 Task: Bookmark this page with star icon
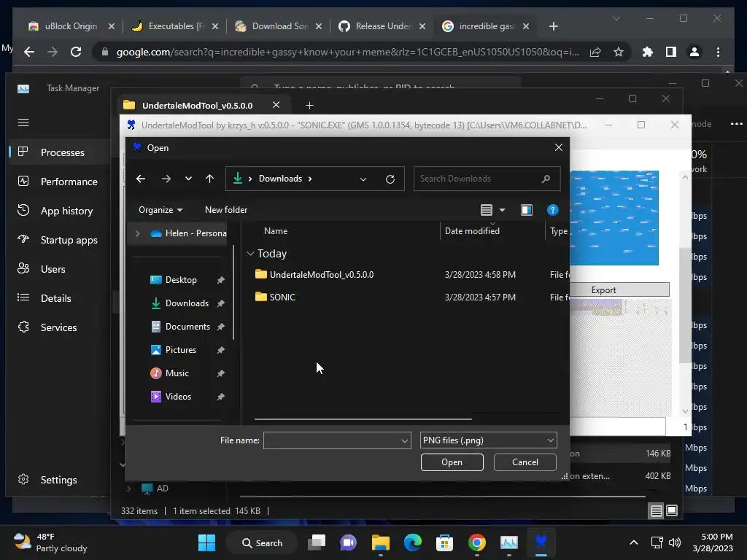coord(619,52)
